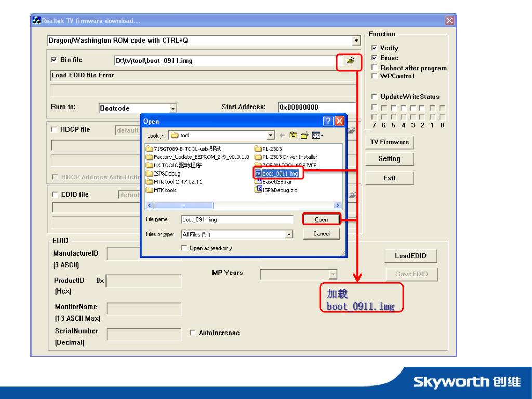
Task: Click the Open dialog help question mark
Action: (x=328, y=121)
